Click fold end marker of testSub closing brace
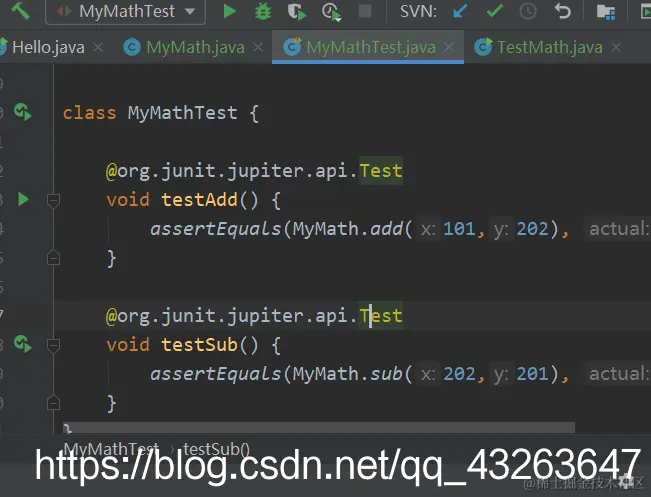651x497 pixels. click(53, 403)
